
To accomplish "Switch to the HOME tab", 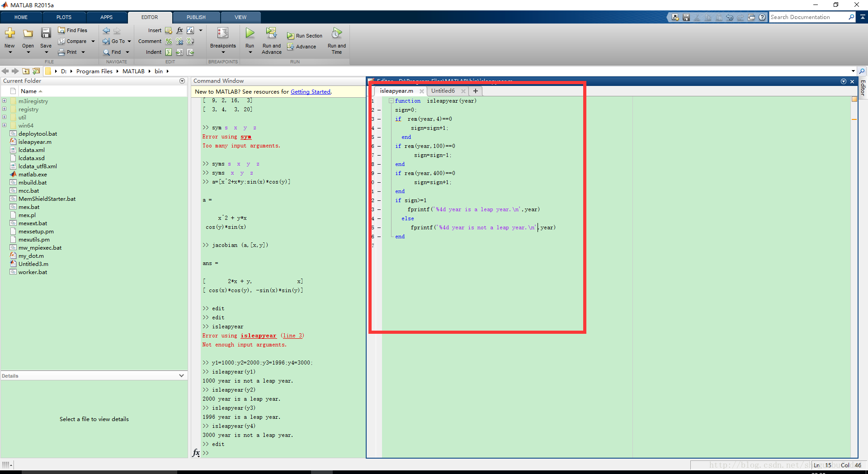I will click(21, 17).
